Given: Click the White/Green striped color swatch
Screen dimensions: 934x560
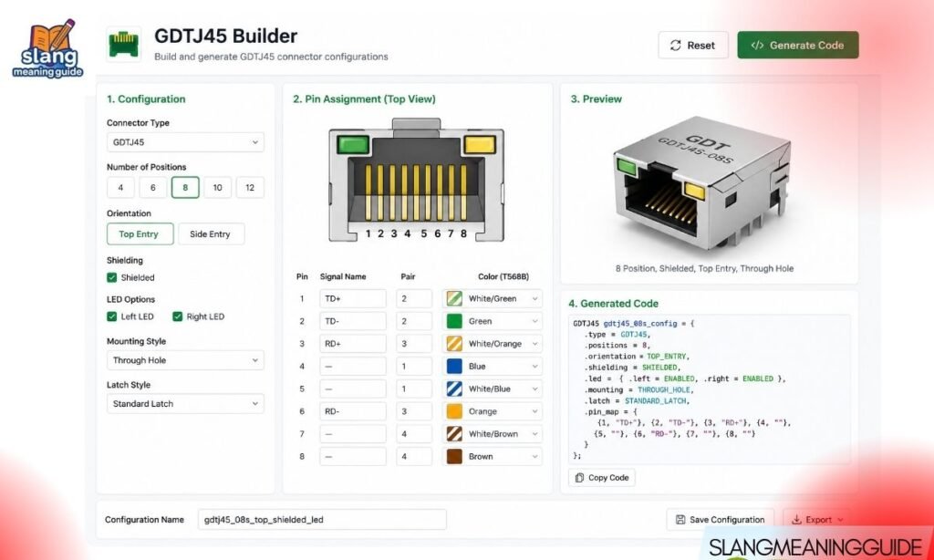Looking at the screenshot, I should click(x=454, y=298).
